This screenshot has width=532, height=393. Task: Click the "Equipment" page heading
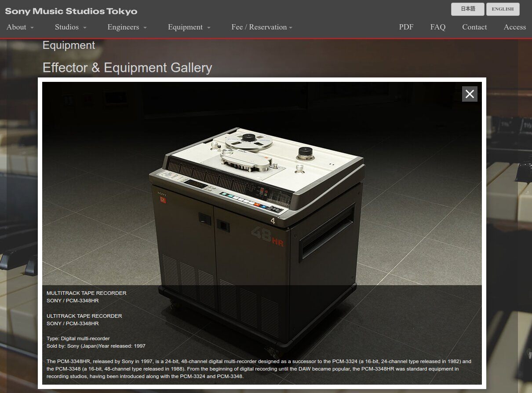[69, 45]
